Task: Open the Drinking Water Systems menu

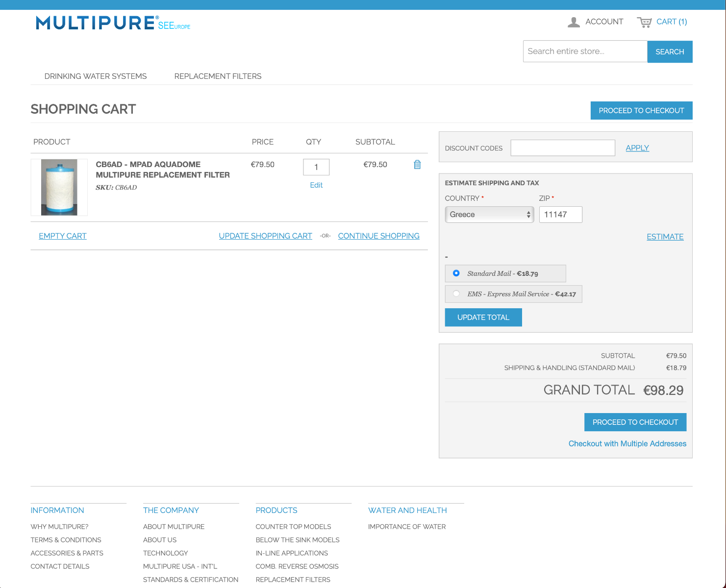Action: (96, 76)
